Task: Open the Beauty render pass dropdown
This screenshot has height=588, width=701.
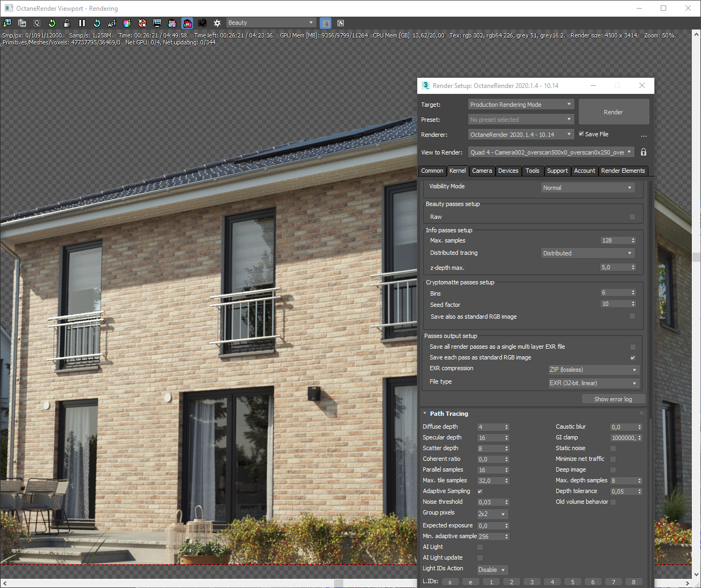Action: click(271, 23)
